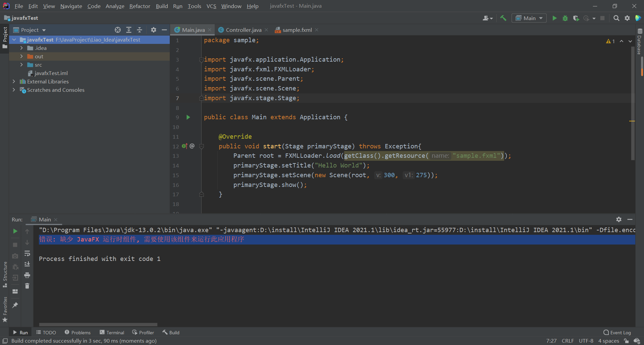Expand the src folder in Project view
This screenshot has width=644, height=345.
pos(21,65)
